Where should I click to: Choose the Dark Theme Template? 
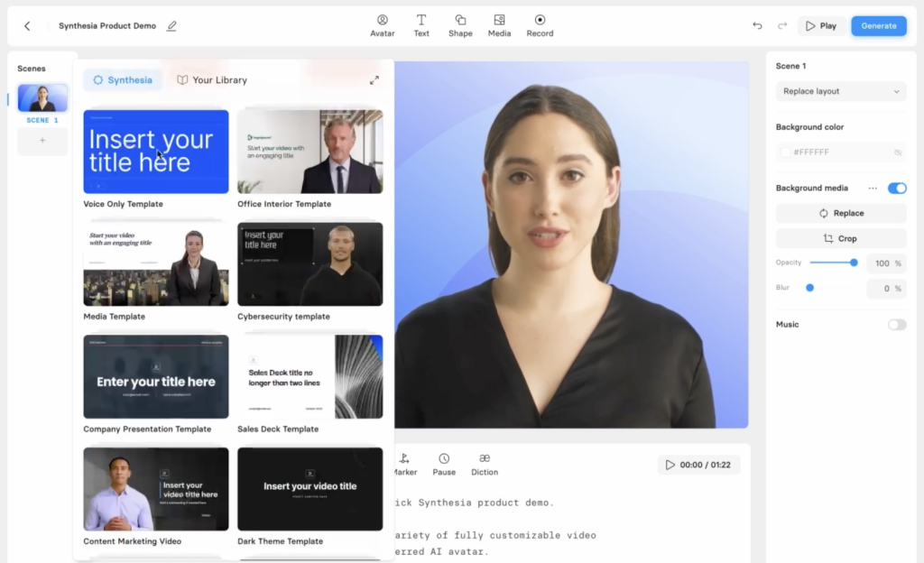tap(310, 489)
